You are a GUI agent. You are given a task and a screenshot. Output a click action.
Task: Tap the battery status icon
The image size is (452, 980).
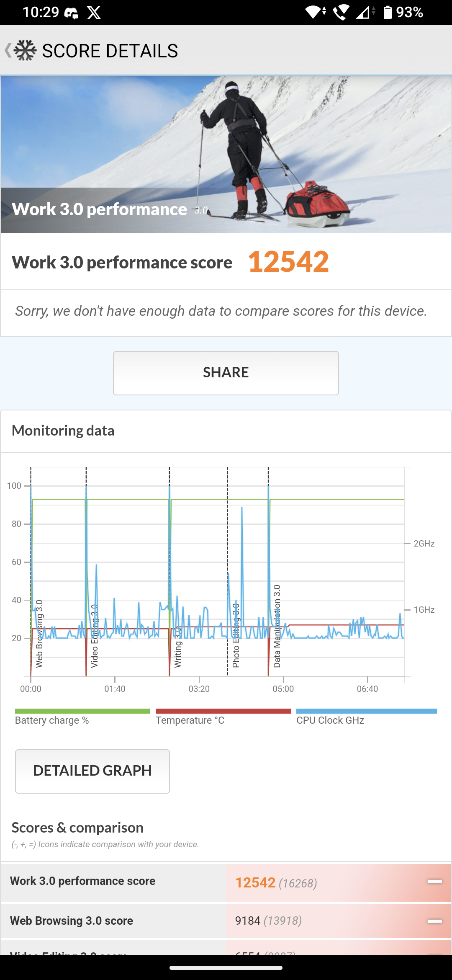tap(388, 12)
